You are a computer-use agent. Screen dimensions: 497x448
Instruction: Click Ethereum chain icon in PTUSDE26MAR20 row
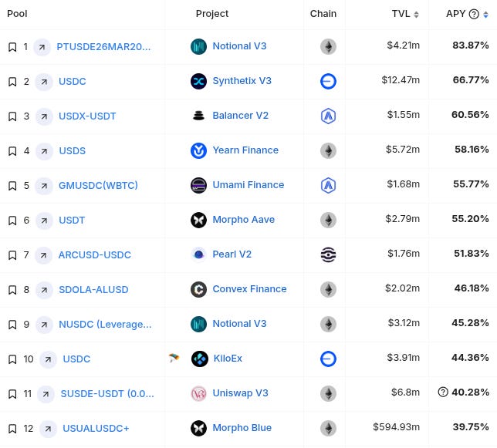pos(329,47)
